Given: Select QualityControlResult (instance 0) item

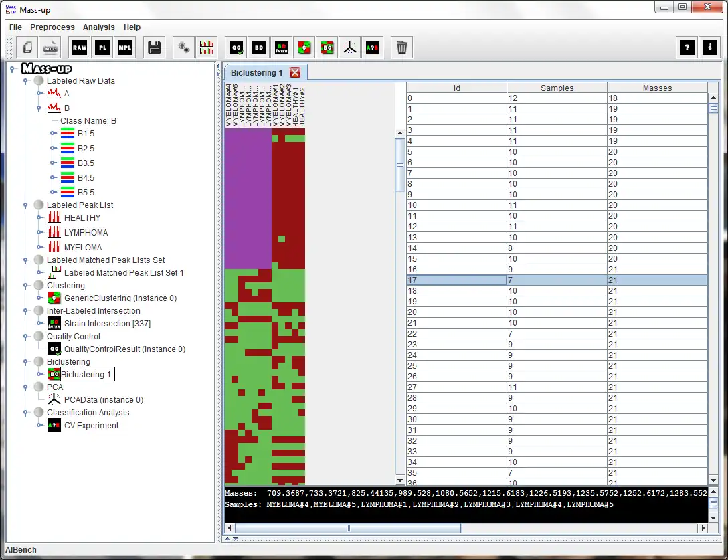Looking at the screenshot, I should coord(124,349).
